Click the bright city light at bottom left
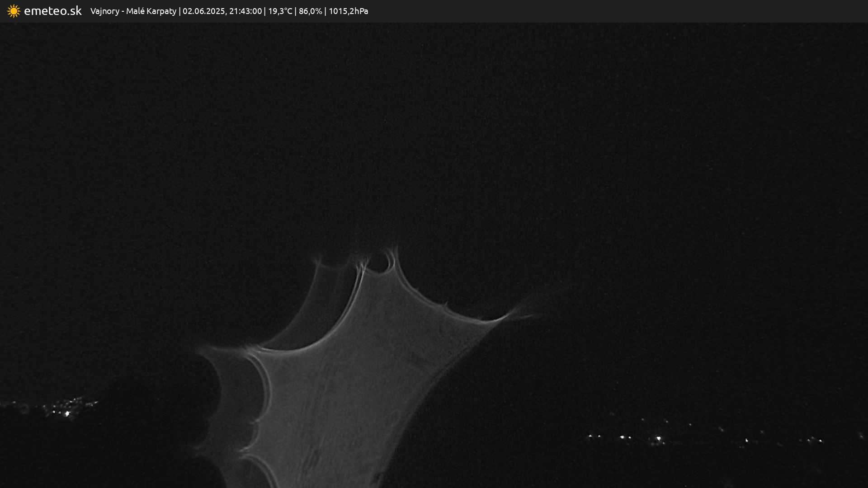This screenshot has height=488, width=868. coord(67,413)
